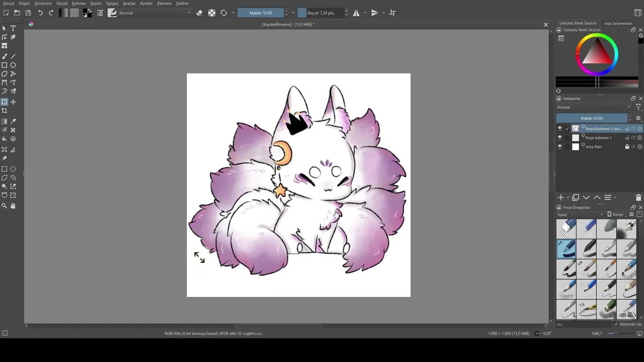This screenshot has height=362, width=644.
Task: Toggle horizontal mirror tool
Action: tap(356, 13)
